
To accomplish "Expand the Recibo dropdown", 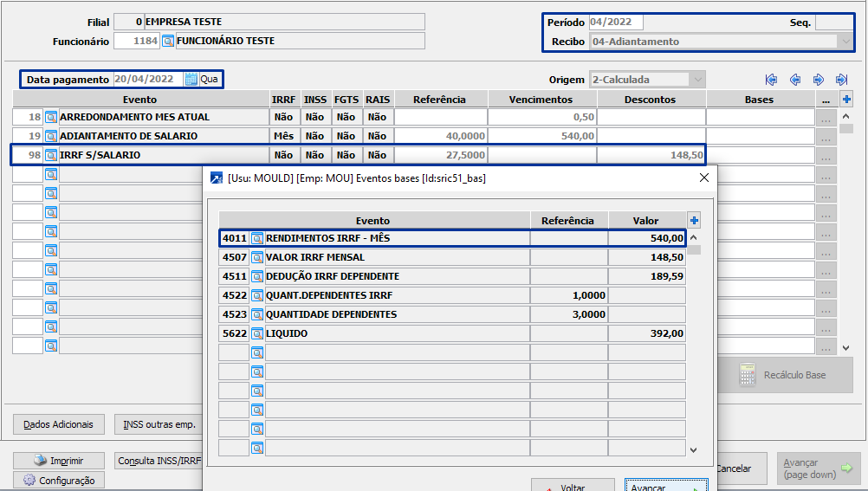I will click(x=845, y=42).
